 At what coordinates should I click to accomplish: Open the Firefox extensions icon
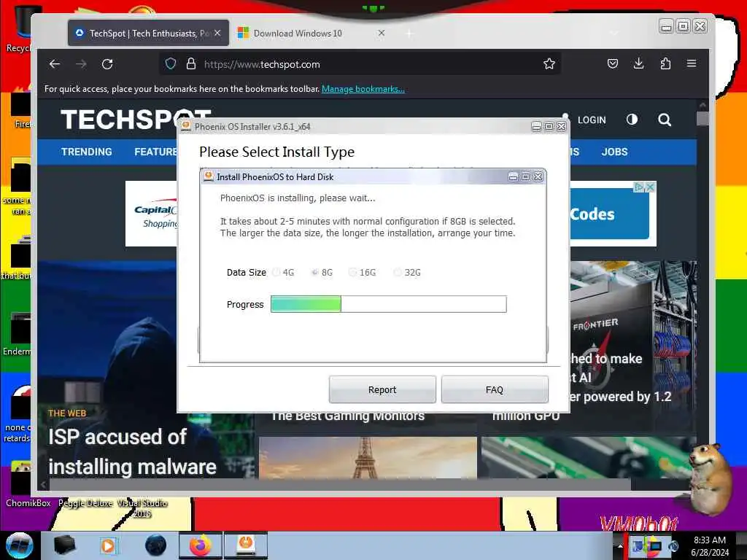click(x=665, y=63)
